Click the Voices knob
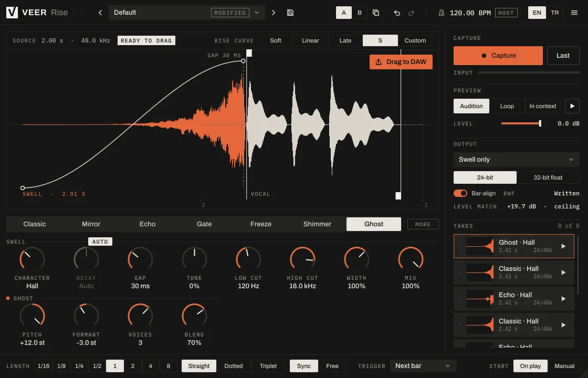 click(140, 316)
